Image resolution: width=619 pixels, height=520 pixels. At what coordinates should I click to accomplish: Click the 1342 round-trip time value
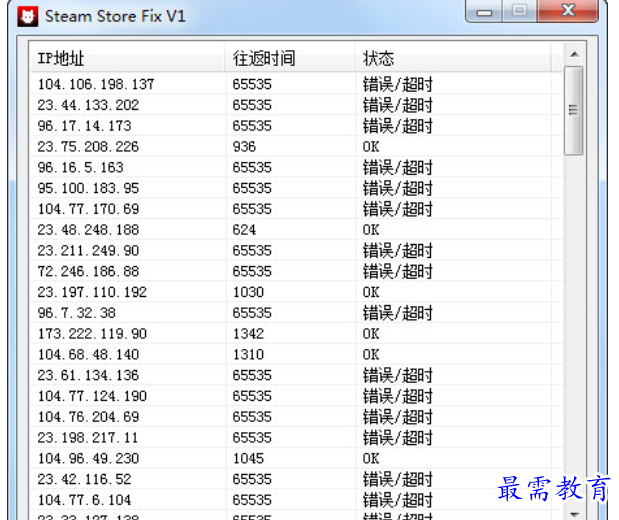coord(248,334)
